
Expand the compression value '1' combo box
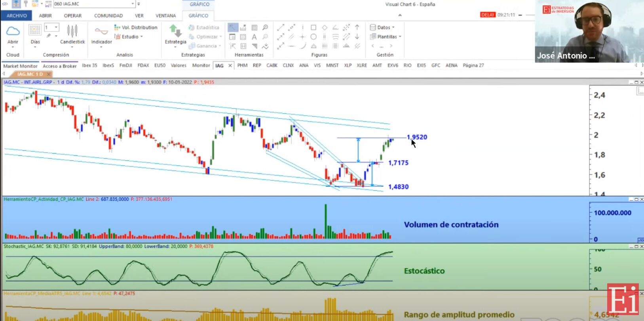56,27
